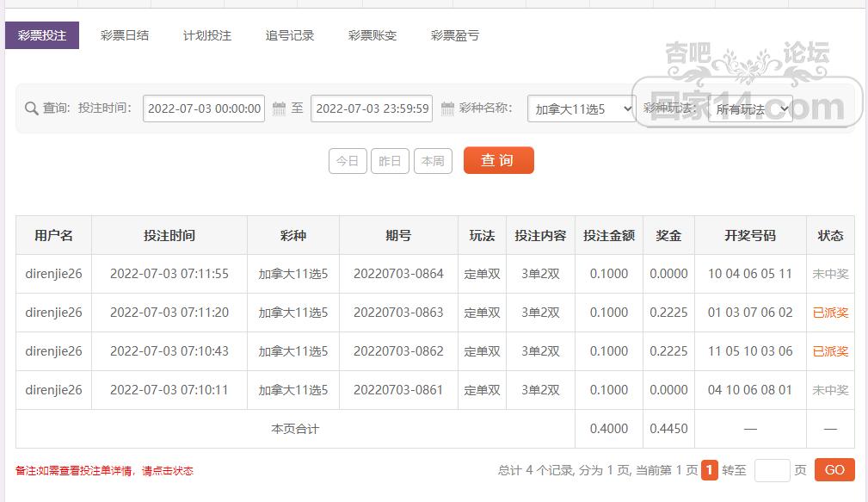This screenshot has height=502, width=868.
Task: Open the 彩种玩法 play type dropdown
Action: (x=752, y=109)
